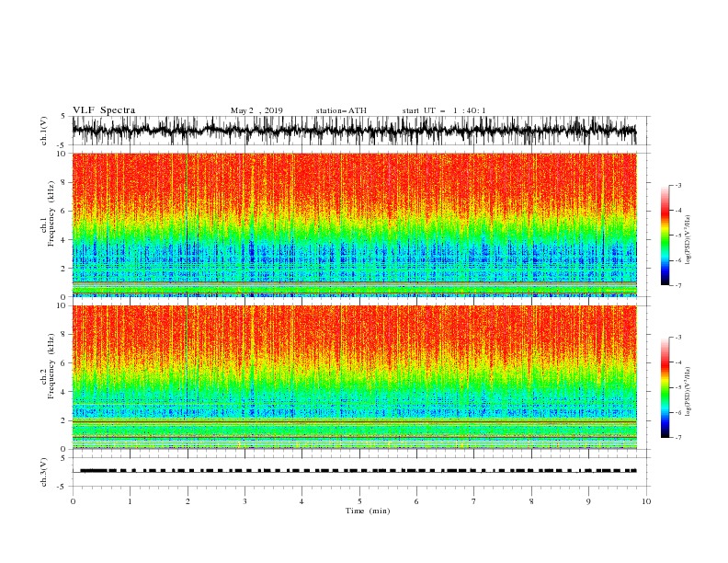
Task: Click the "-5" tick on ch.3(V) axis
Action: tap(62, 487)
